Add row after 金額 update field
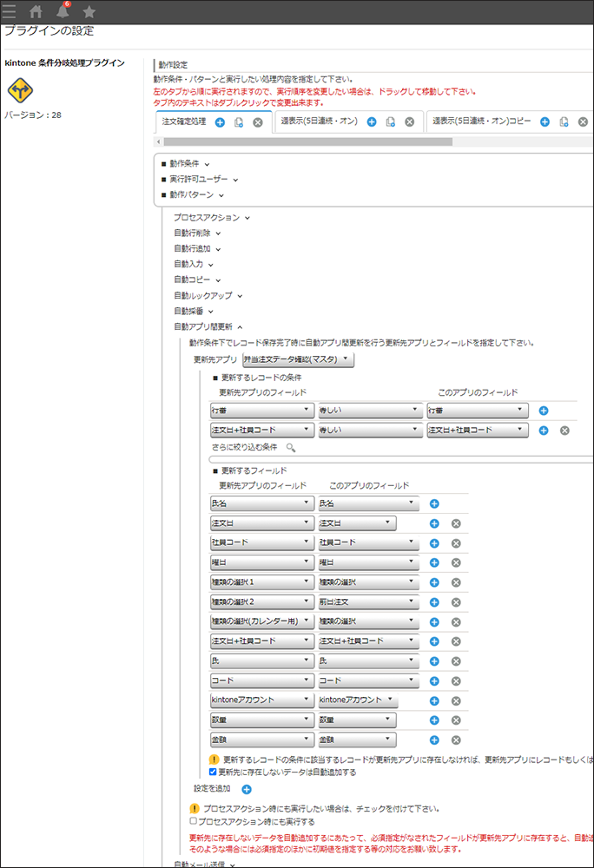 pos(434,740)
